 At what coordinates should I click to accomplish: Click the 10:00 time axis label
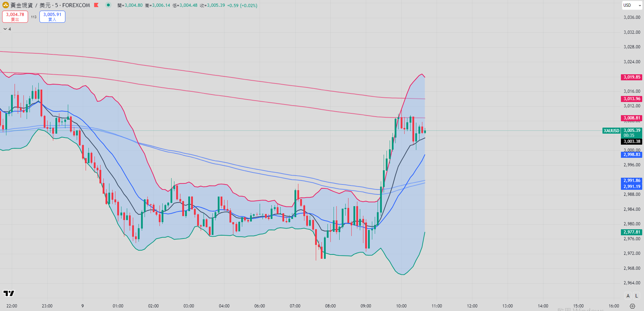[401, 306]
